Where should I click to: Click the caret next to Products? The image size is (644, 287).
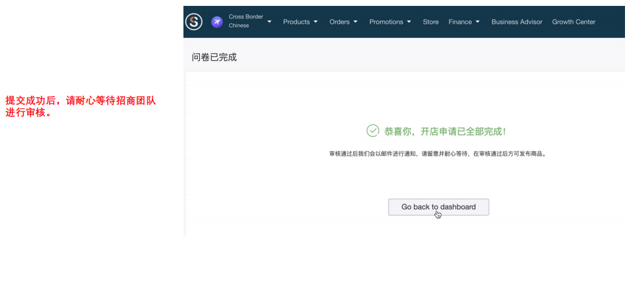316,22
